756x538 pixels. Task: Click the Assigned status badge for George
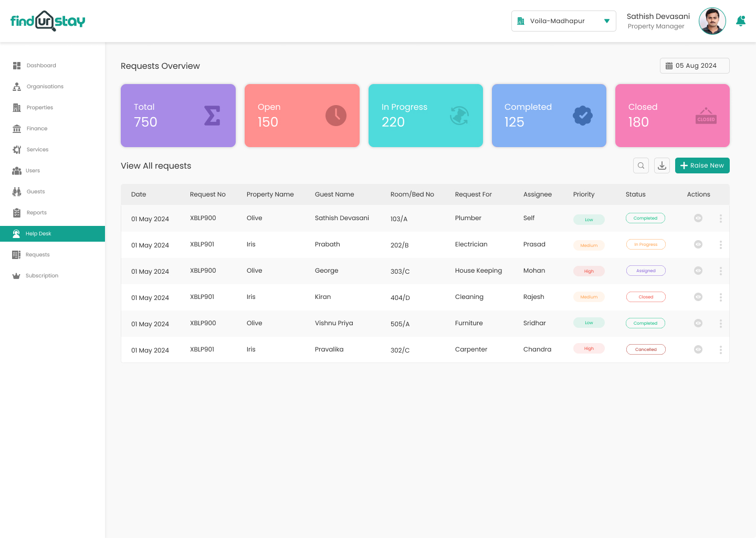point(646,271)
